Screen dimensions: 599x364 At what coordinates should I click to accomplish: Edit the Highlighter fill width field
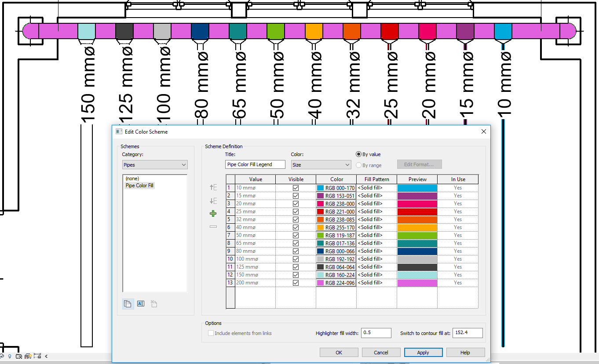click(376, 333)
